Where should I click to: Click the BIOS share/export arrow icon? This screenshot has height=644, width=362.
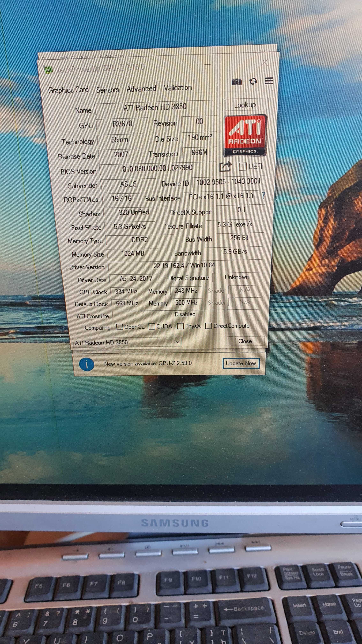click(225, 166)
